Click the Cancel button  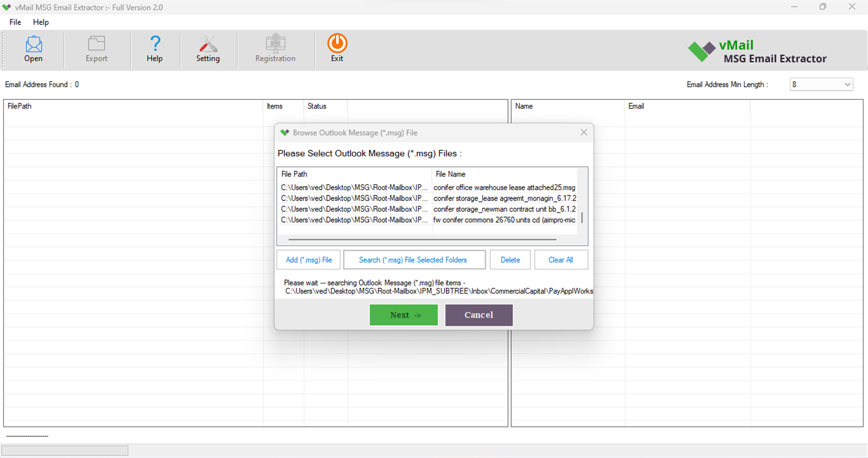coord(479,315)
